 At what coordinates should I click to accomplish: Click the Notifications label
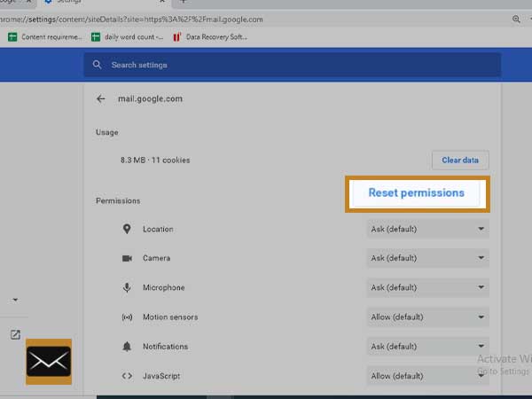tap(166, 347)
